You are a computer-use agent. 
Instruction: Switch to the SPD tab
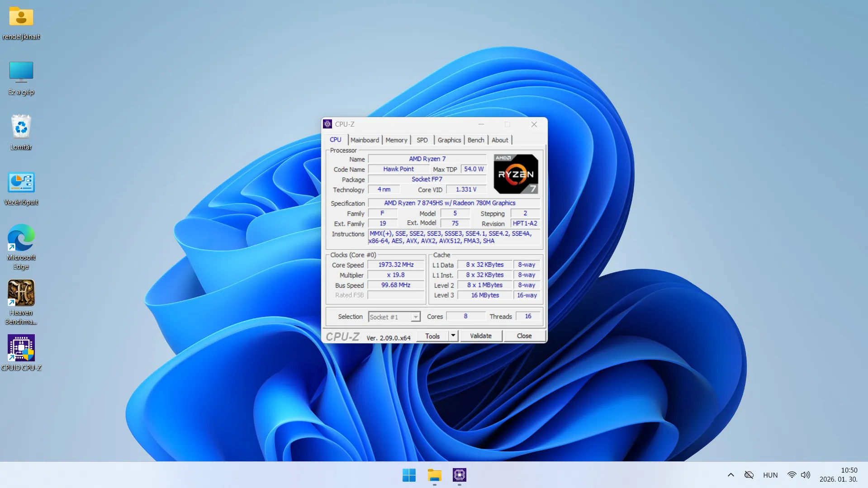click(422, 140)
